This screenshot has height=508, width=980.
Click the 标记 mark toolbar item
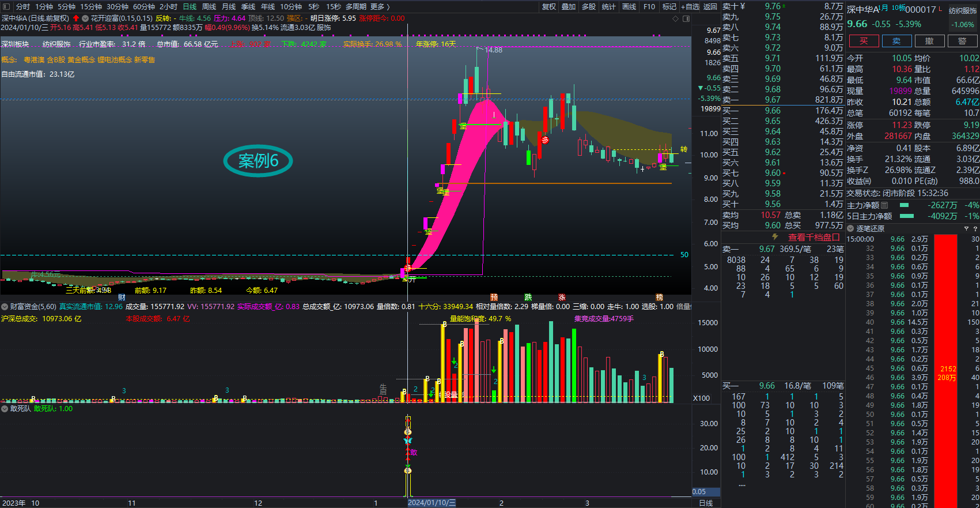tap(669, 6)
